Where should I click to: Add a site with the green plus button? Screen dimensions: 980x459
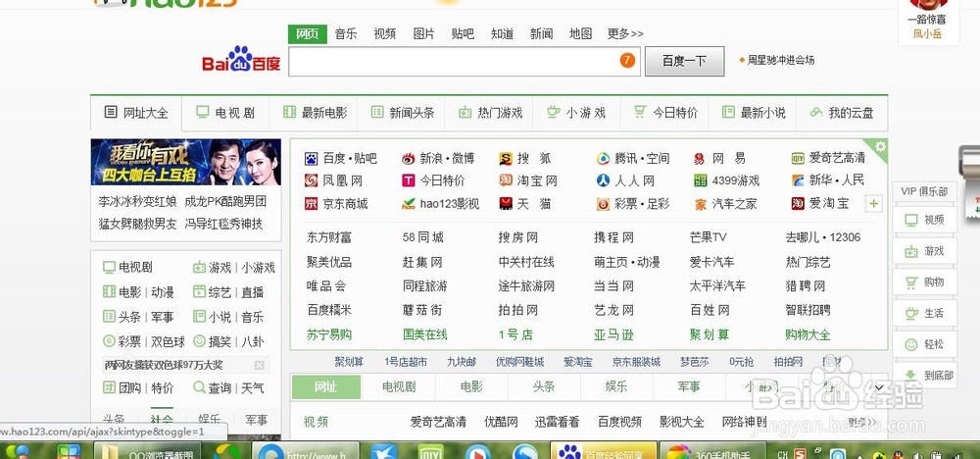[x=874, y=204]
